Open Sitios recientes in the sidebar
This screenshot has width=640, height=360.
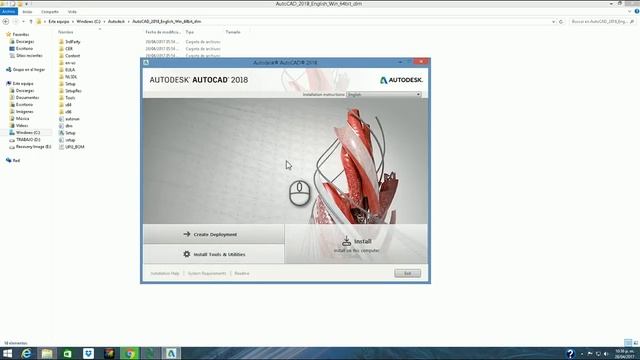[29, 56]
